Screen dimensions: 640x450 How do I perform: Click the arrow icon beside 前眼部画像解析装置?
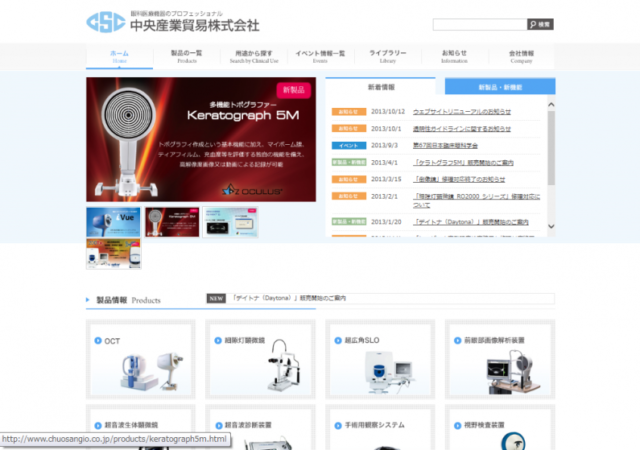(458, 340)
